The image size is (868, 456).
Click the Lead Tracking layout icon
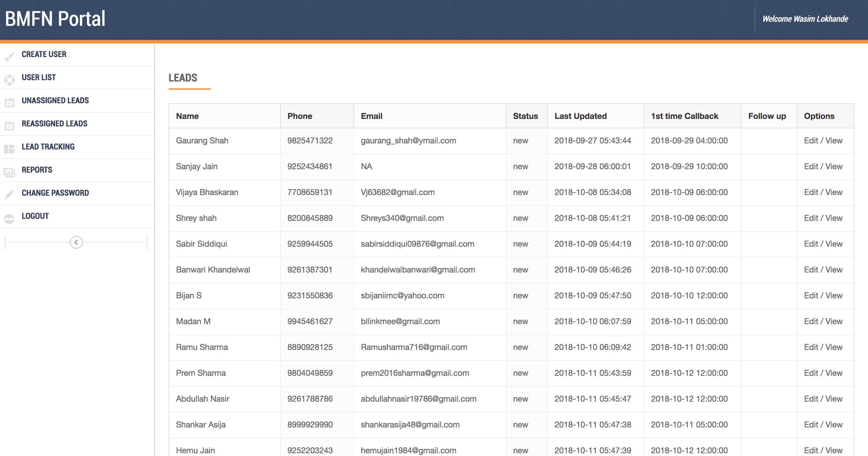click(10, 149)
